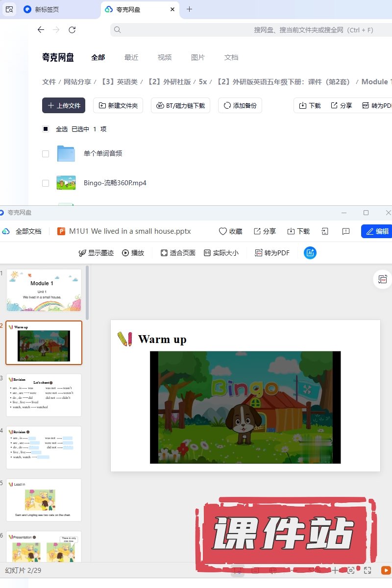Click the blue 编辑 button
The width and height of the screenshot is (392, 588).
tap(377, 231)
